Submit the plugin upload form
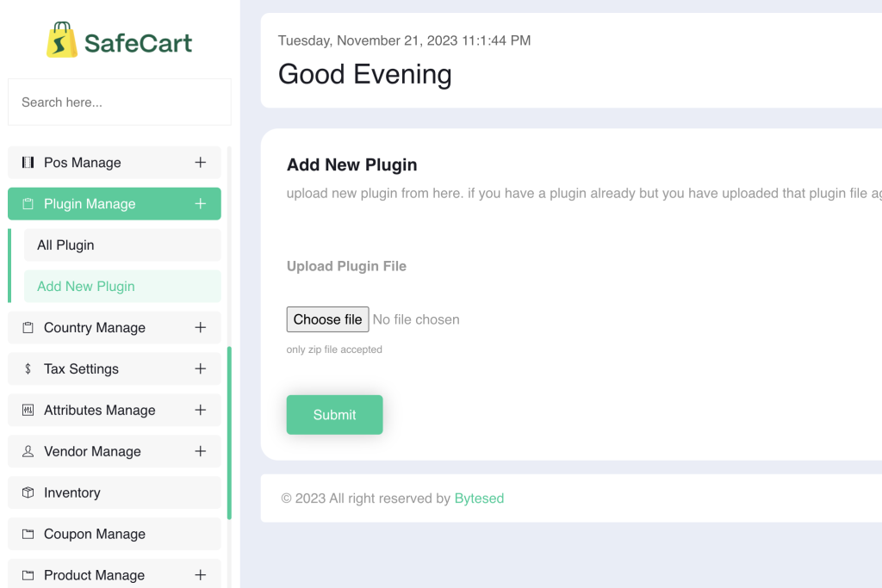The image size is (882, 588). [335, 415]
